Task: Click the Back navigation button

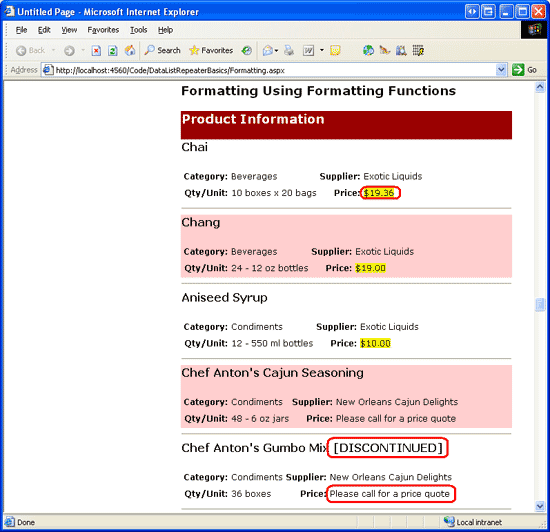Action: [x=31, y=50]
